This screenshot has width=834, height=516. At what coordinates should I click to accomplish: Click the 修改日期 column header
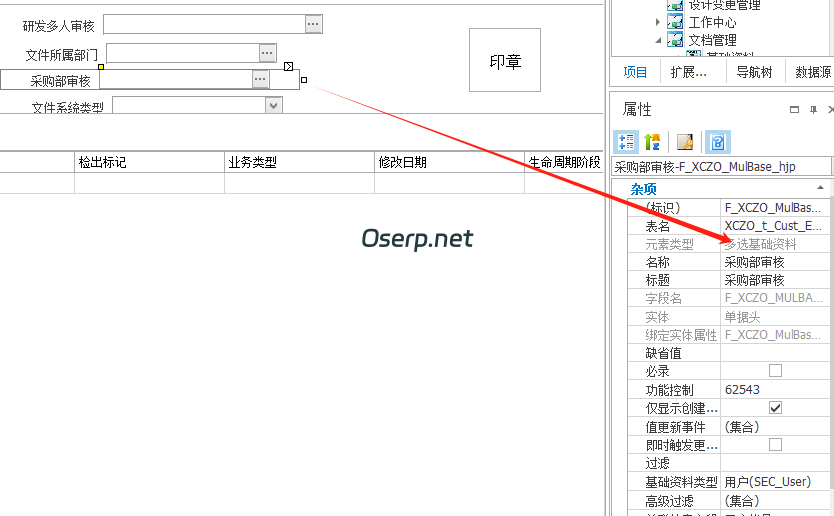449,162
